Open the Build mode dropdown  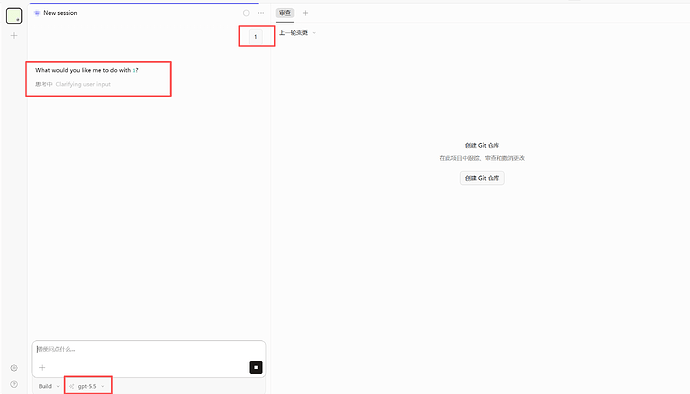[49, 386]
